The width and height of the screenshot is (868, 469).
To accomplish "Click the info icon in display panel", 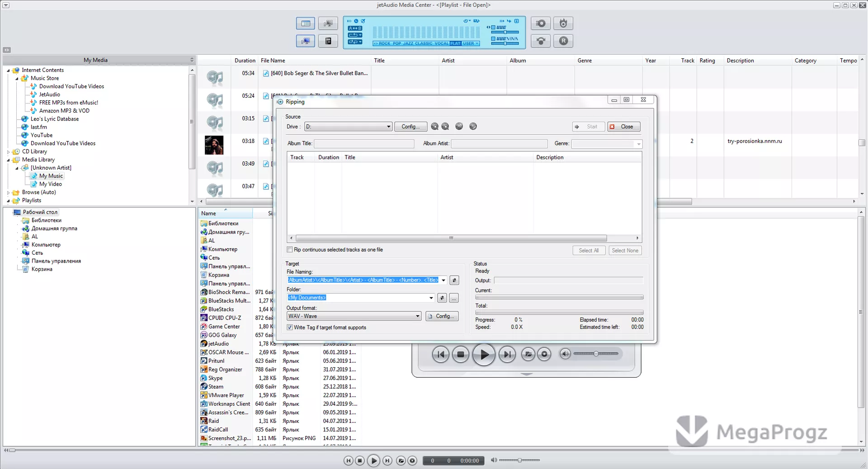I will (517, 21).
